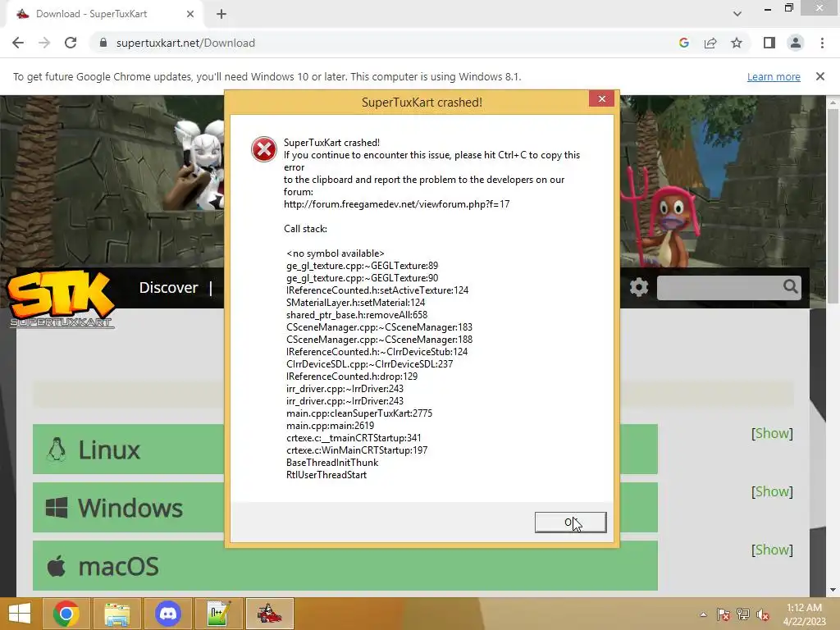Click 'shared_ptr_base.h:removeAll:658' line
The width and height of the screenshot is (840, 630).
point(357,315)
